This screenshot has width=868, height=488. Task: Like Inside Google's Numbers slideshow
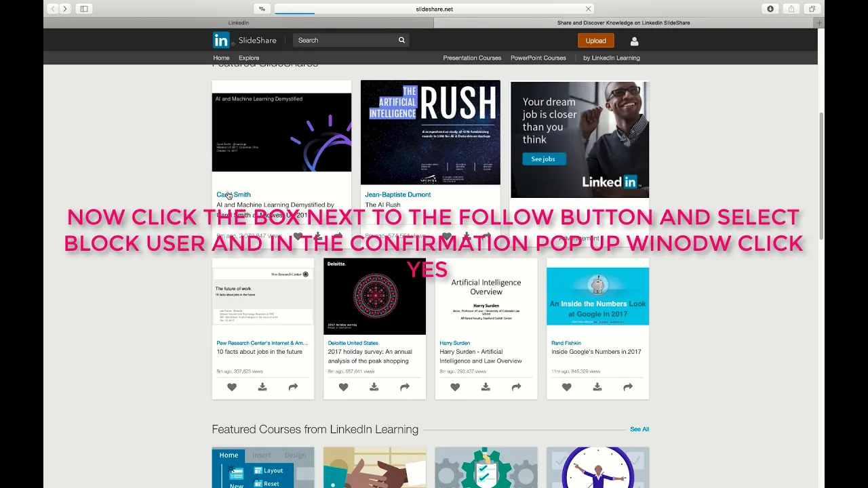tap(566, 387)
